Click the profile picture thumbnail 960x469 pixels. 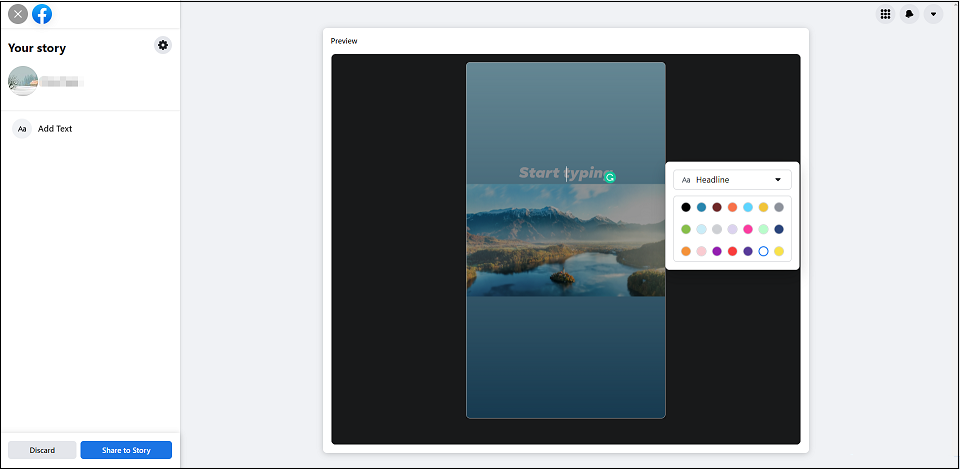point(23,81)
